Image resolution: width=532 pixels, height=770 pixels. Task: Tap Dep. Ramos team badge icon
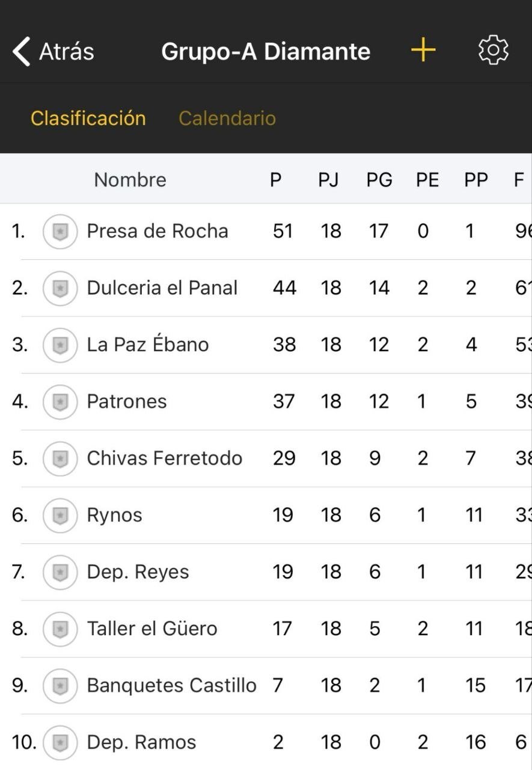[60, 742]
